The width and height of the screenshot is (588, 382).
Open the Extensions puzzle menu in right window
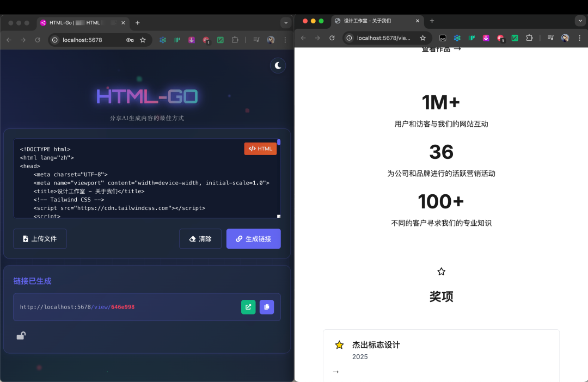529,38
